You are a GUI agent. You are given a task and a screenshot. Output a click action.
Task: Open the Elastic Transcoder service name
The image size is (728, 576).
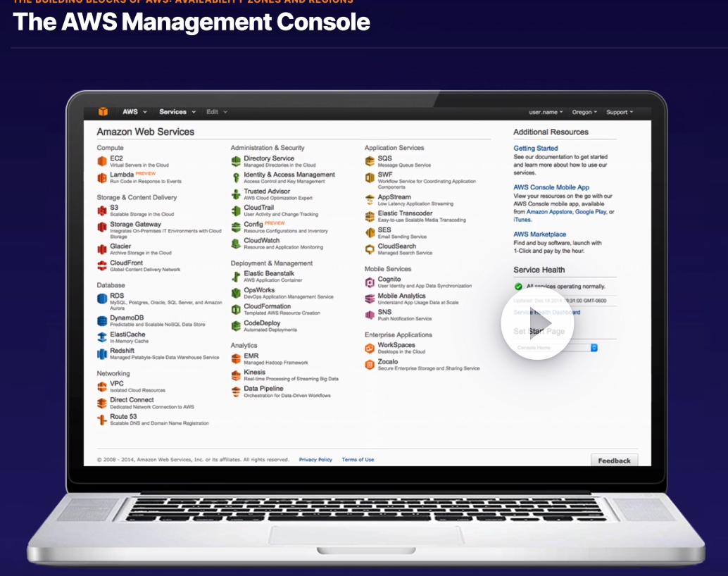[x=405, y=213]
